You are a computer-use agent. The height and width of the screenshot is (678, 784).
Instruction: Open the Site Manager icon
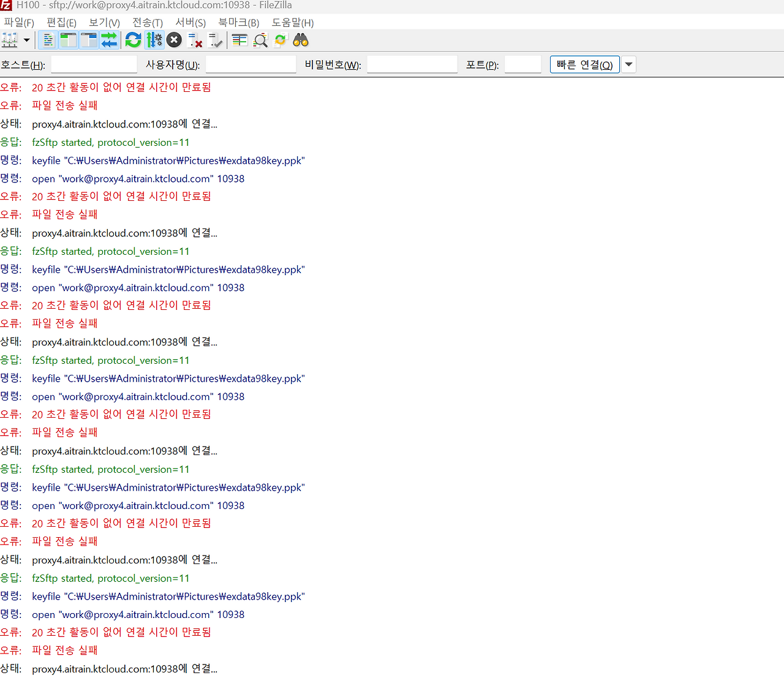(10, 40)
